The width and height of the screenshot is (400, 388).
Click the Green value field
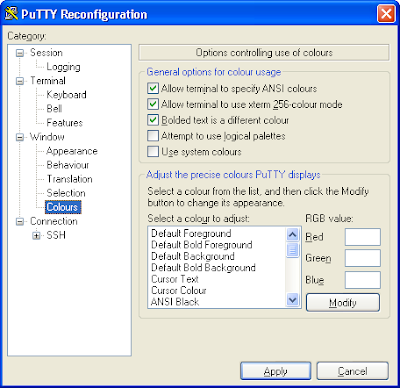pos(363,258)
